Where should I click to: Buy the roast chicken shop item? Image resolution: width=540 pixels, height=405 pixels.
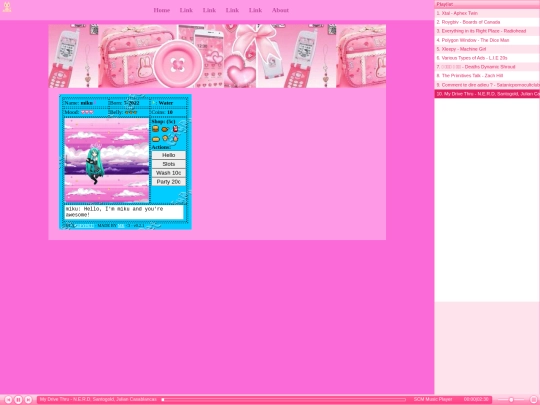(x=165, y=129)
